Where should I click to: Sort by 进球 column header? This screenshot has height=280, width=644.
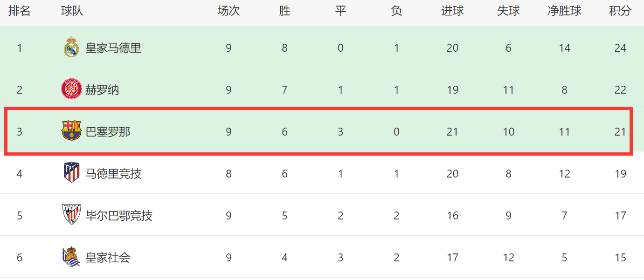coord(452,11)
